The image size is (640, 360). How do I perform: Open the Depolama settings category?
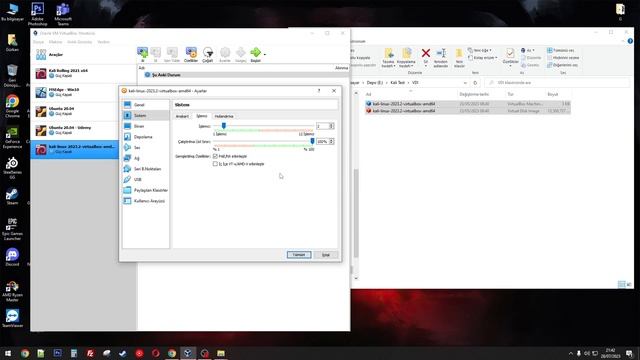pos(146,137)
